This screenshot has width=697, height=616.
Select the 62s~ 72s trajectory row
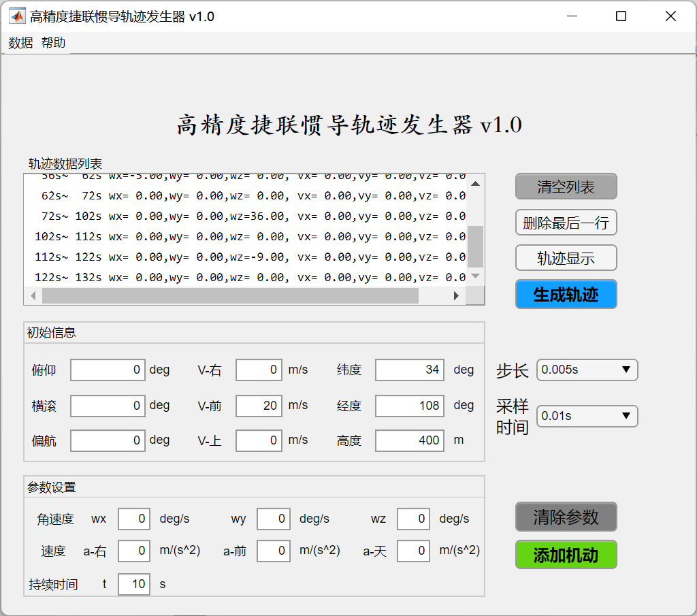point(245,195)
